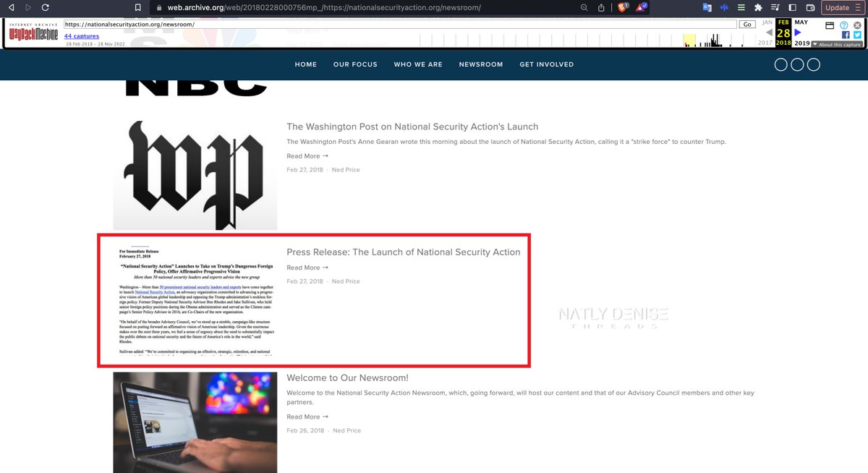Expand About this capture dropdown
Image resolution: width=868 pixels, height=473 pixels.
[837, 44]
